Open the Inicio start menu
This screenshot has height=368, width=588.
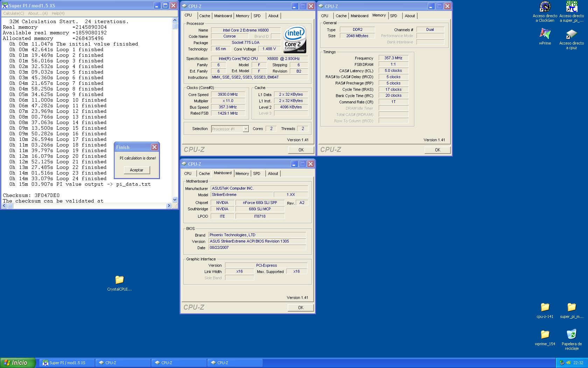[x=17, y=363]
